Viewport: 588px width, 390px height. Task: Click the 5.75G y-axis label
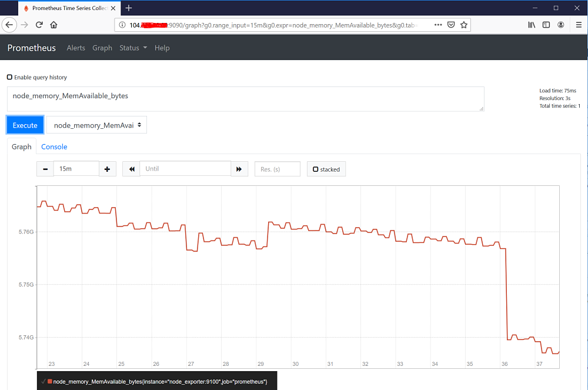pyautogui.click(x=26, y=285)
